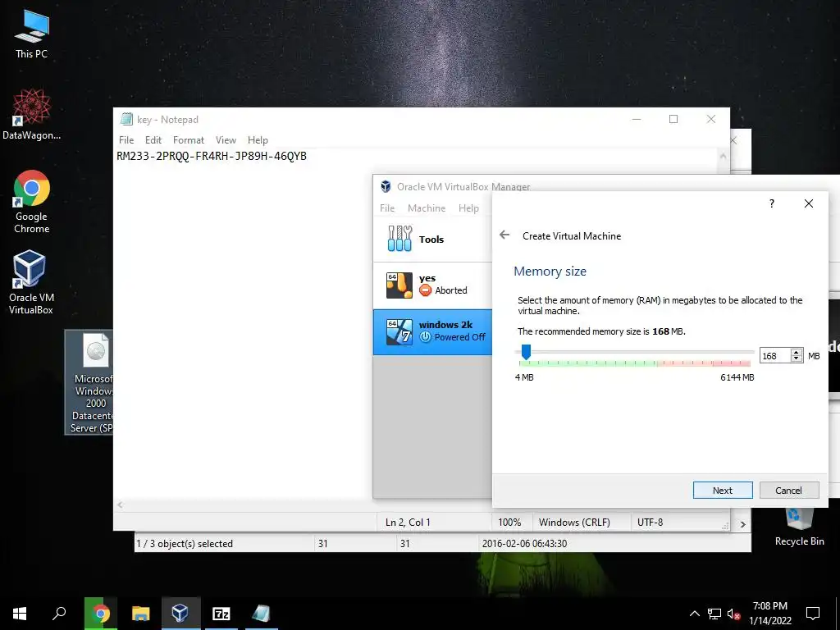Maximize the key - Notepad window
840x630 pixels.
[673, 120]
